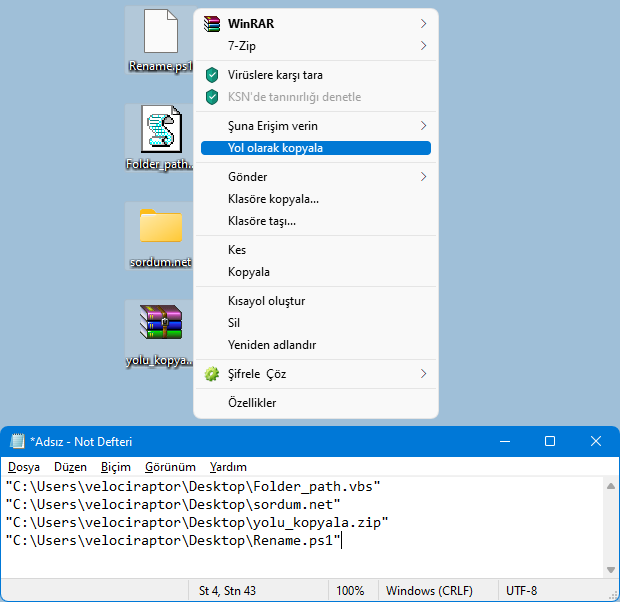Open the Dosya menu in Not Defteri
The height and width of the screenshot is (602, 620).
[24, 467]
